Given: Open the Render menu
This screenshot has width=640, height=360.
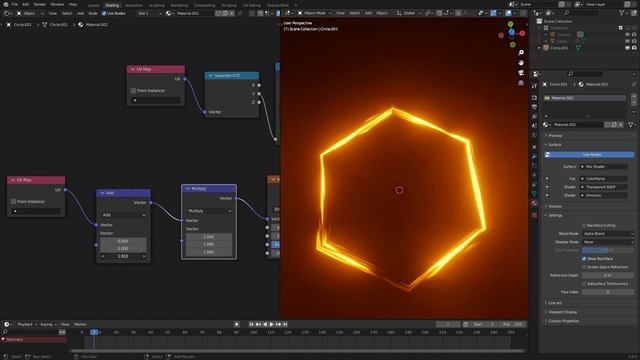Looking at the screenshot, I should pos(40,4).
